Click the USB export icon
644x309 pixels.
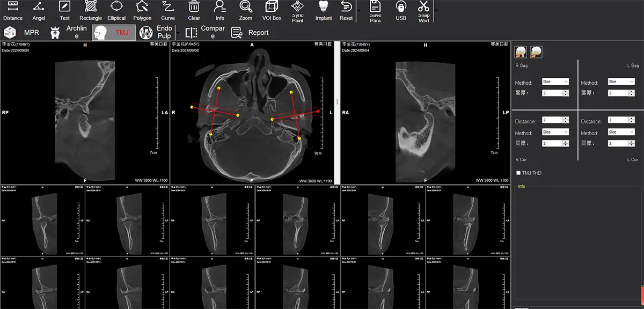click(401, 7)
